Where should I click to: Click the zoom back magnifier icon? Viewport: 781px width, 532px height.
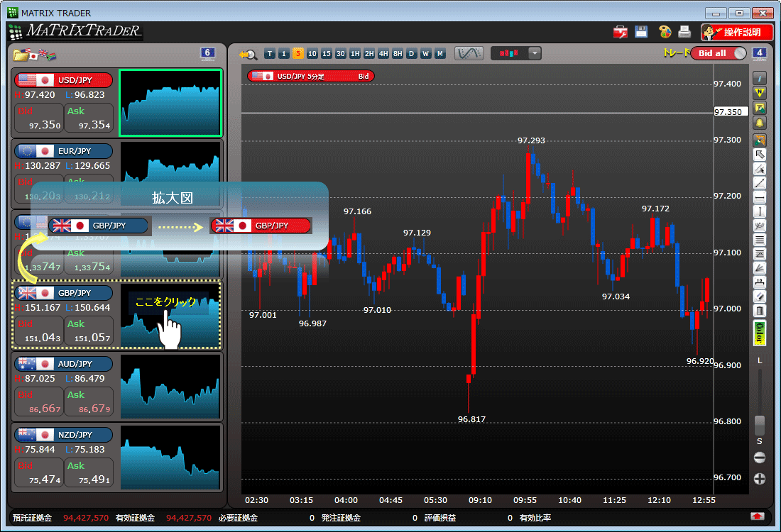(248, 54)
